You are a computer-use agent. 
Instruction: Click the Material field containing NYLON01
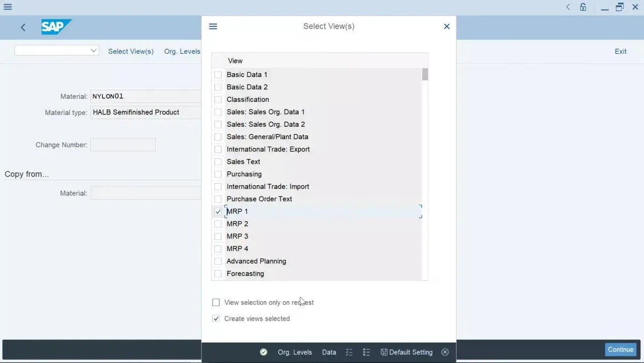tap(146, 96)
